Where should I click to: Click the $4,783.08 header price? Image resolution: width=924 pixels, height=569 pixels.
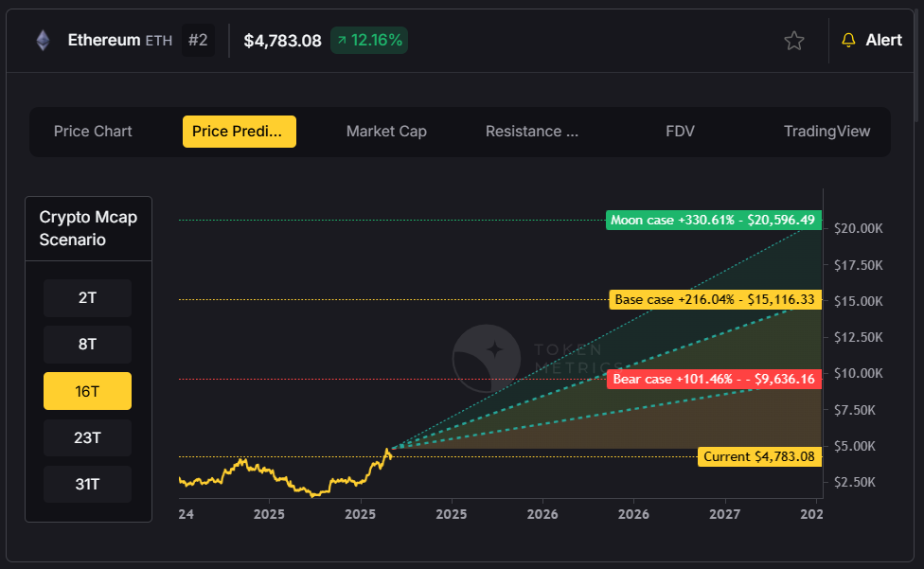point(283,41)
